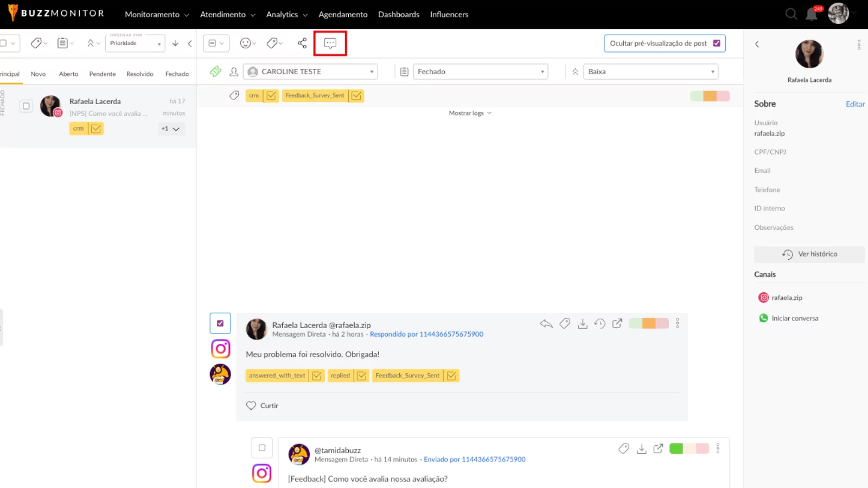This screenshot has height=488, width=868.
Task: Select the @tamidabuzz message checkbox
Action: tap(262, 448)
